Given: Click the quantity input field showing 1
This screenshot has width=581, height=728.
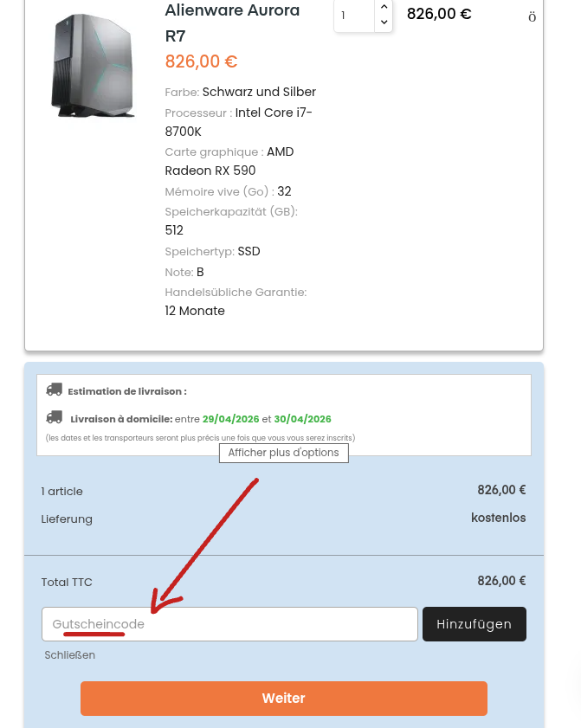Looking at the screenshot, I should 354,16.
